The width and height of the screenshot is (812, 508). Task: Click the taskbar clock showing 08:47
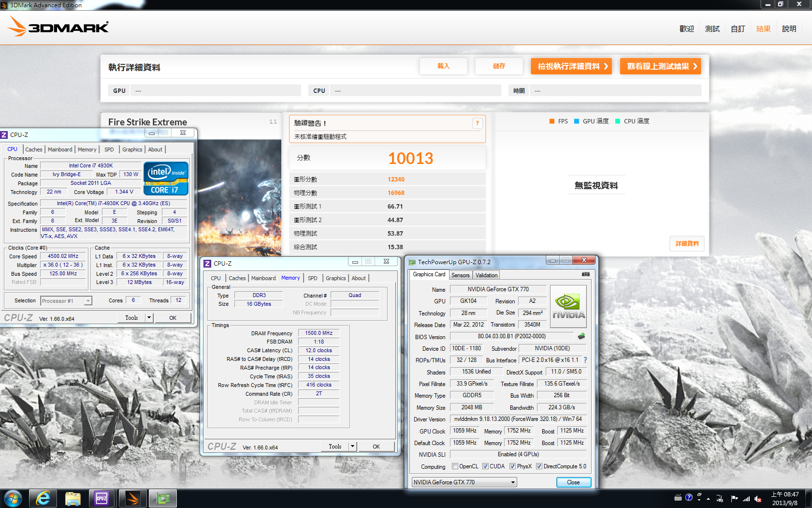(x=784, y=498)
